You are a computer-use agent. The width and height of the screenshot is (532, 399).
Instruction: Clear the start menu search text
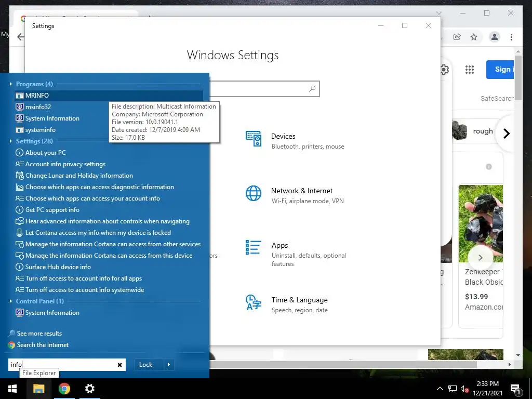[120, 365]
